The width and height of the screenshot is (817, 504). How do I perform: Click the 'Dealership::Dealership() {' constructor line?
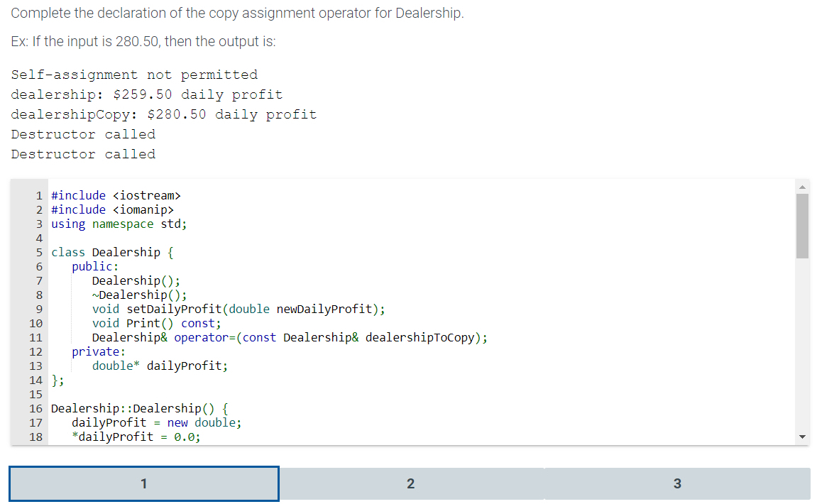(138, 408)
